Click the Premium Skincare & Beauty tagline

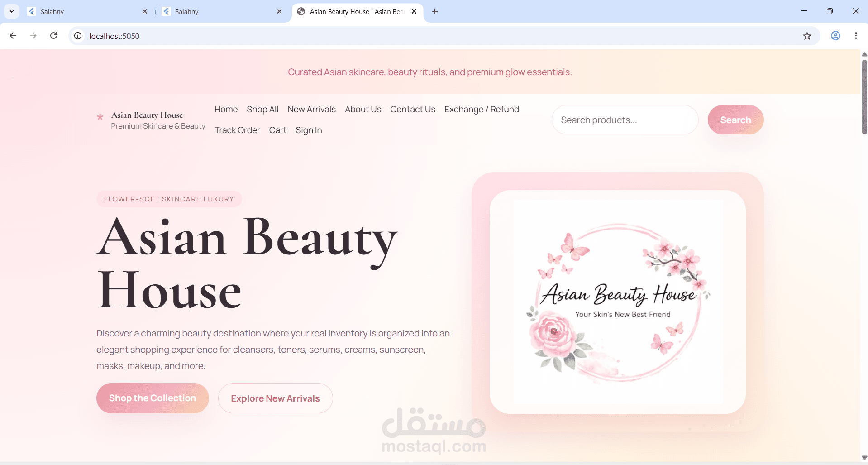coord(158,126)
